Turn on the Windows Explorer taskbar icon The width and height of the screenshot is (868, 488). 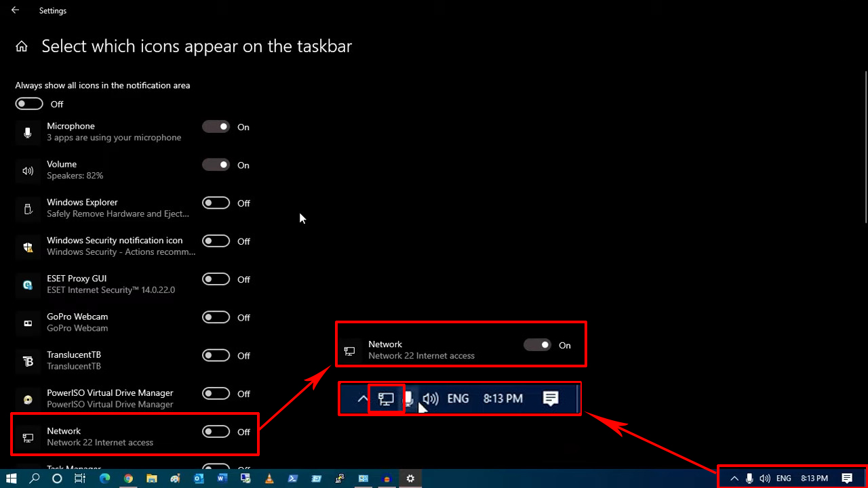coord(215,203)
